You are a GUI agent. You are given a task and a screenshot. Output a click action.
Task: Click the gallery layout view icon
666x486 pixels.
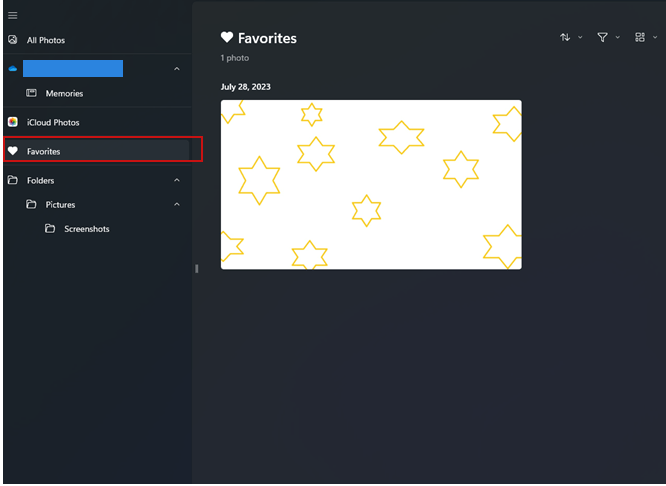pos(640,37)
